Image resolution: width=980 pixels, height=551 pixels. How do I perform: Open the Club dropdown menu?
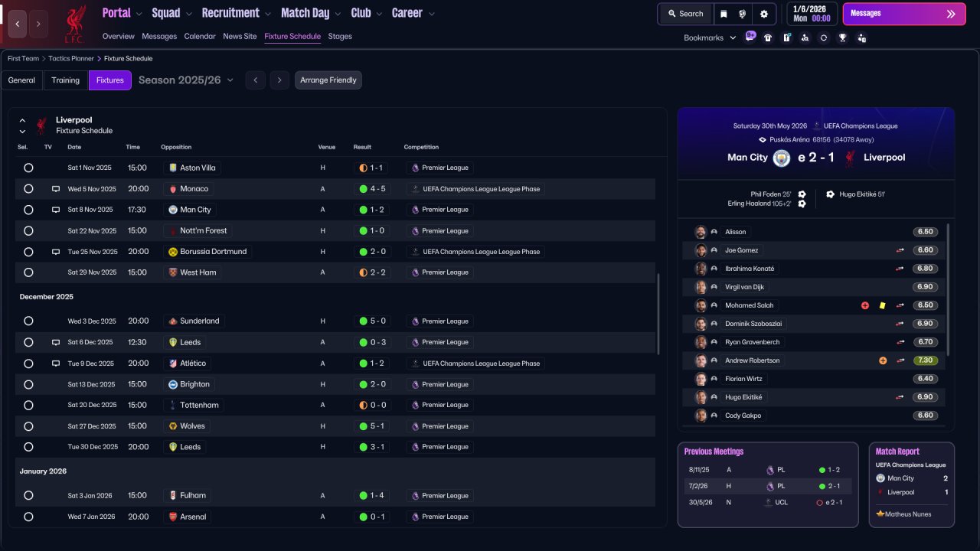[x=366, y=13]
